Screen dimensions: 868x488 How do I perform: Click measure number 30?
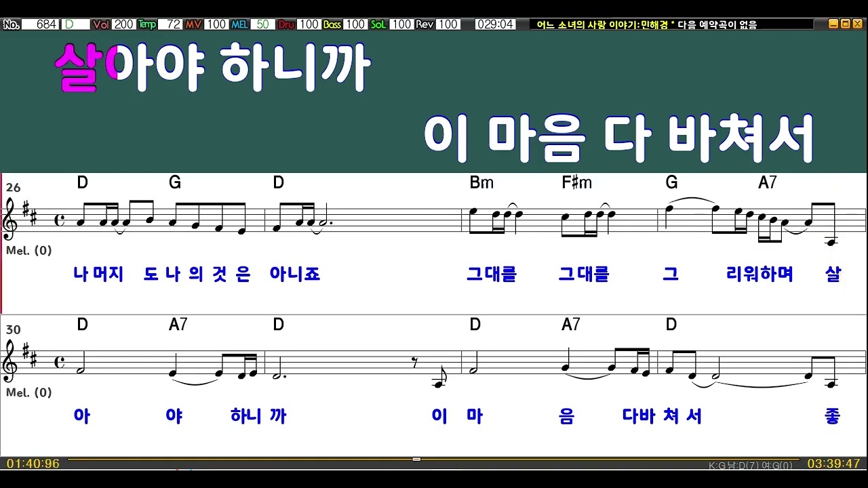point(13,329)
